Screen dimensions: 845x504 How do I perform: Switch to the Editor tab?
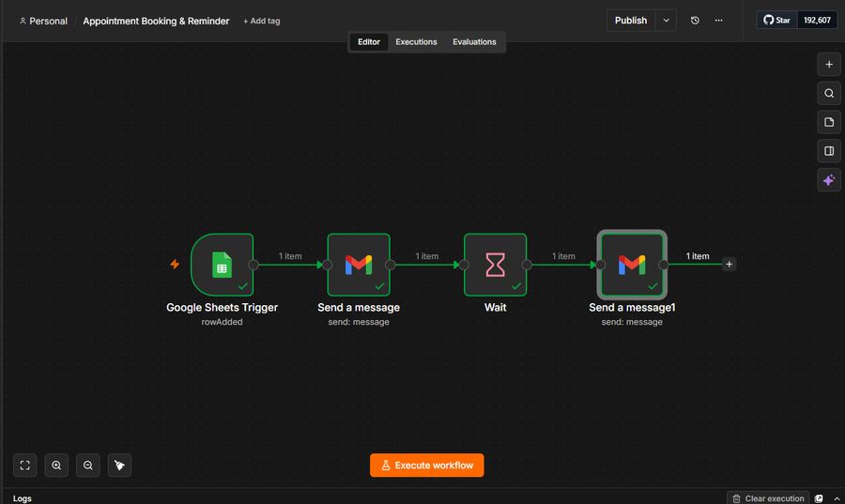(369, 42)
